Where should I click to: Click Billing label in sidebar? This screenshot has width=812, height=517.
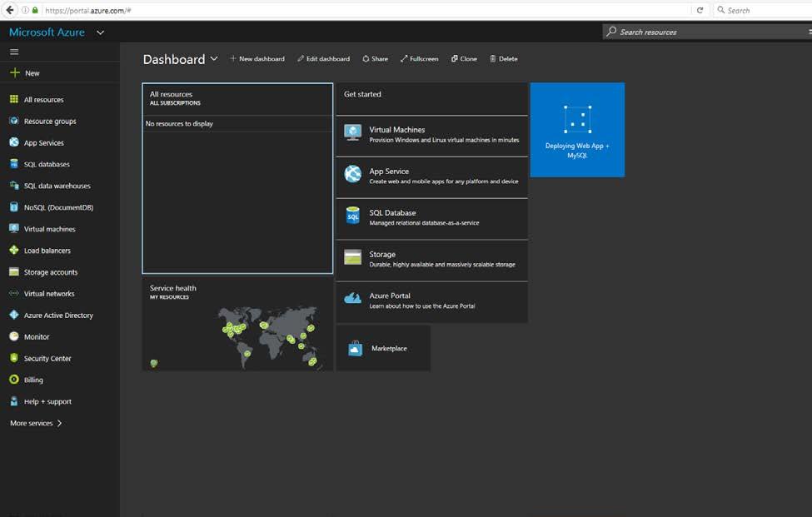pyautogui.click(x=33, y=380)
